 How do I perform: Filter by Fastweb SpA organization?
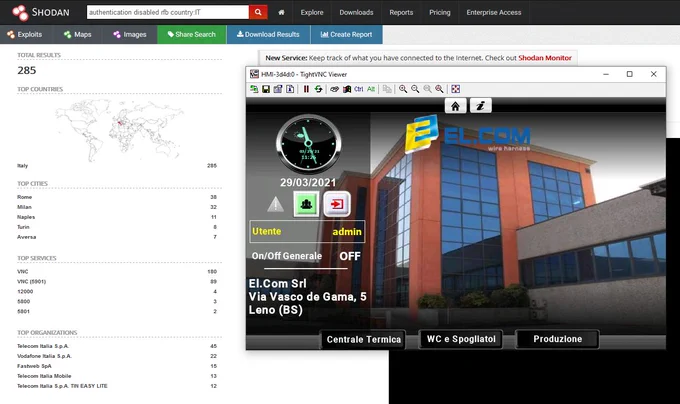pyautogui.click(x=34, y=366)
